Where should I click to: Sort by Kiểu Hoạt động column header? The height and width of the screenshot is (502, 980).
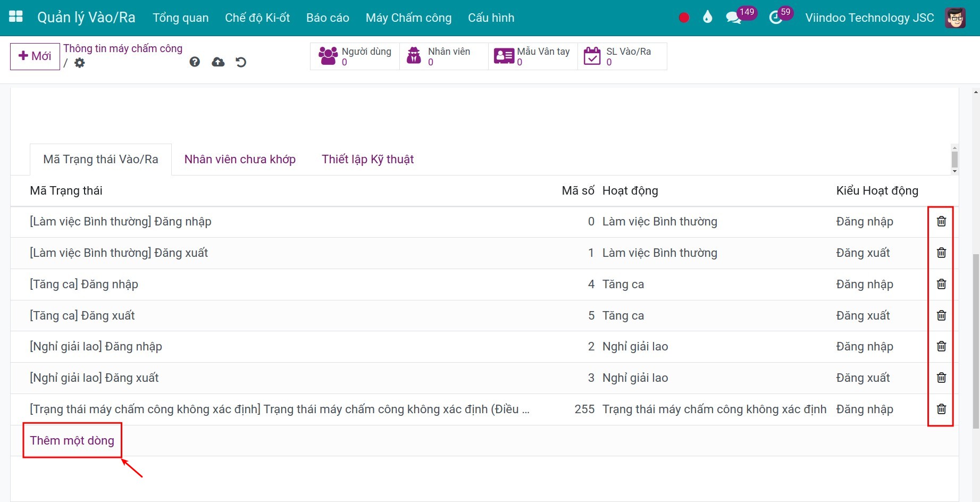[877, 191]
